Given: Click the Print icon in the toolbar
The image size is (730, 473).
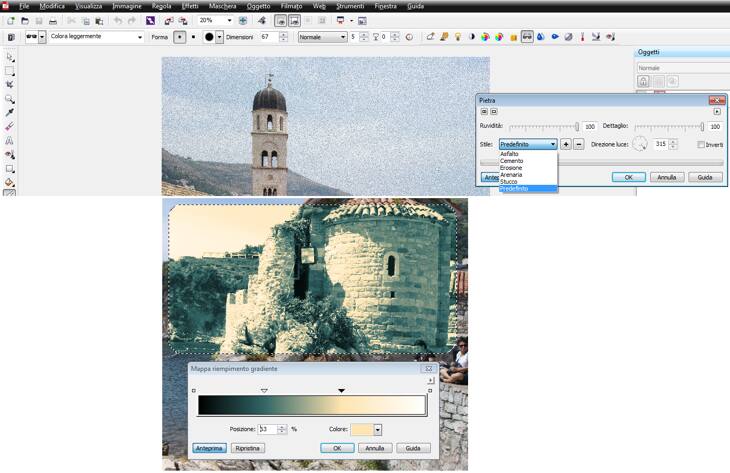Looking at the screenshot, I should tap(53, 20).
